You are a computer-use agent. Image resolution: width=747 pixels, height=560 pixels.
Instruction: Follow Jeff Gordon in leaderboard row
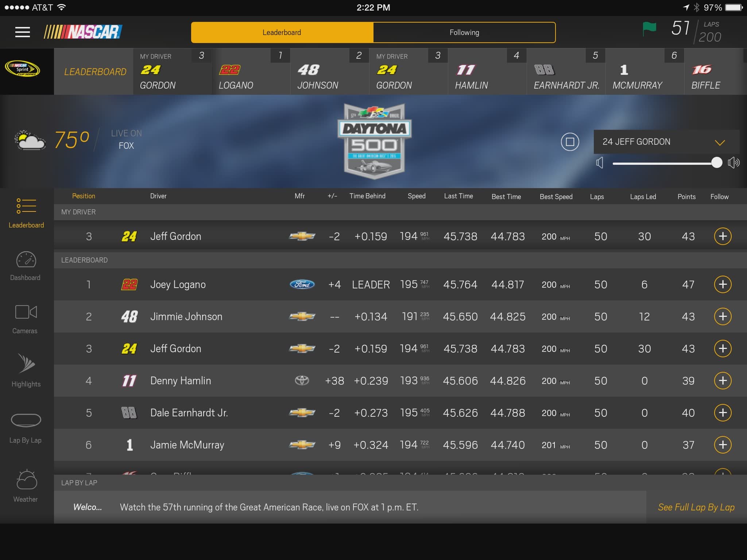click(x=723, y=349)
